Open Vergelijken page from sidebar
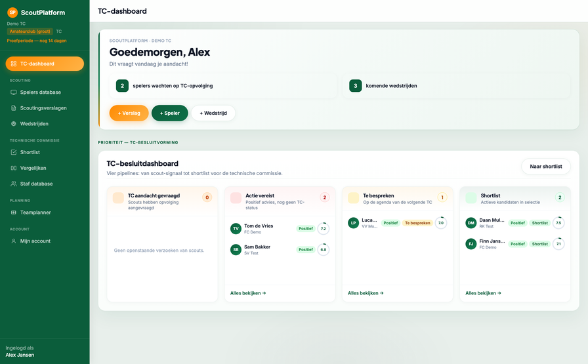This screenshot has height=364, width=588. [45, 168]
